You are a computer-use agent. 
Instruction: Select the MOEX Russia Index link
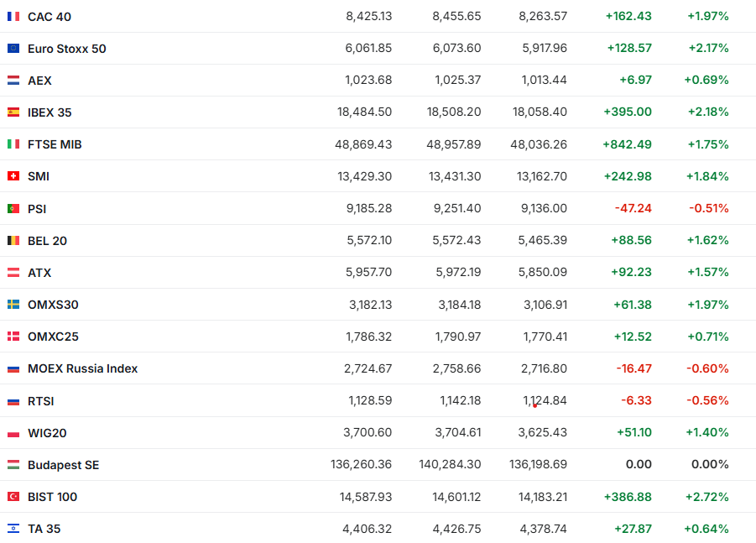pyautogui.click(x=82, y=368)
